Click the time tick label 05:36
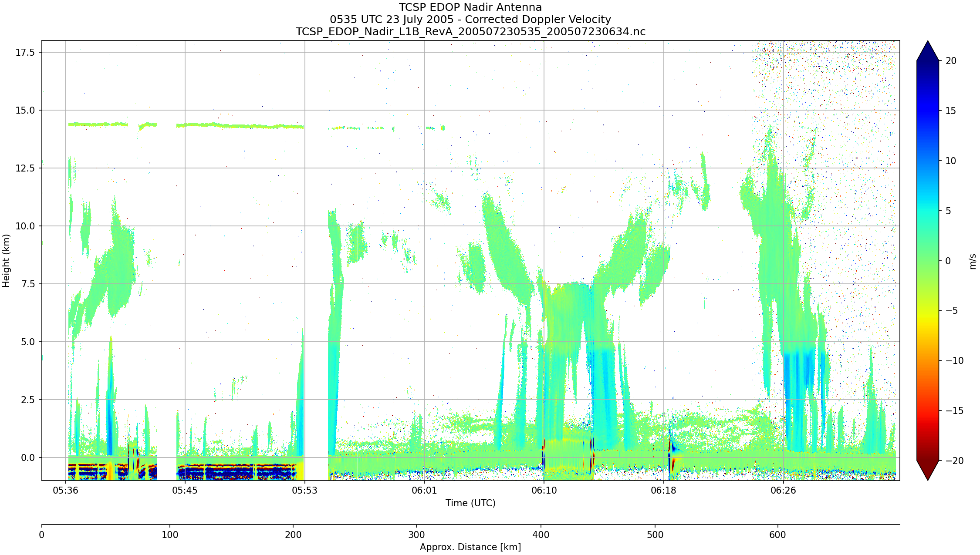Viewport: 980px width, 555px height. (65, 491)
